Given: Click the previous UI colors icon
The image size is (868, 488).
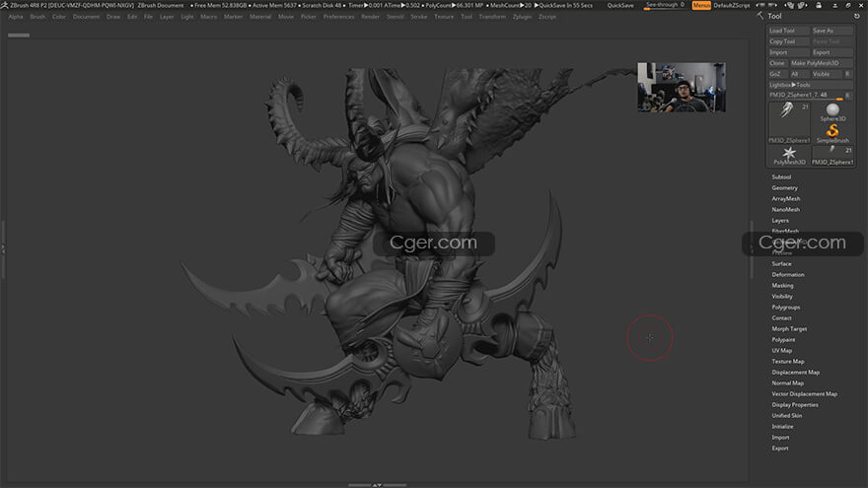Looking at the screenshot, I should coord(790,5).
